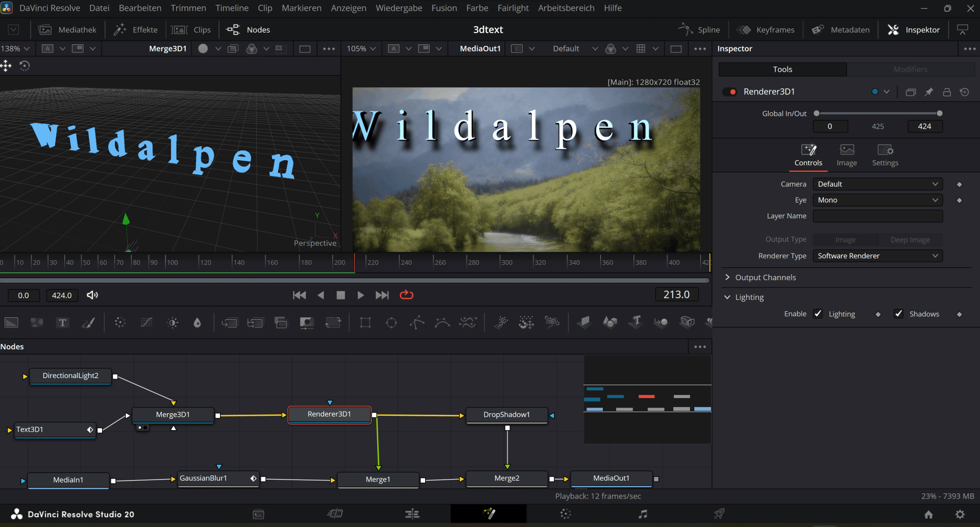Image resolution: width=980 pixels, height=527 pixels.
Task: Add an Ellipse mask node
Action: click(391, 322)
